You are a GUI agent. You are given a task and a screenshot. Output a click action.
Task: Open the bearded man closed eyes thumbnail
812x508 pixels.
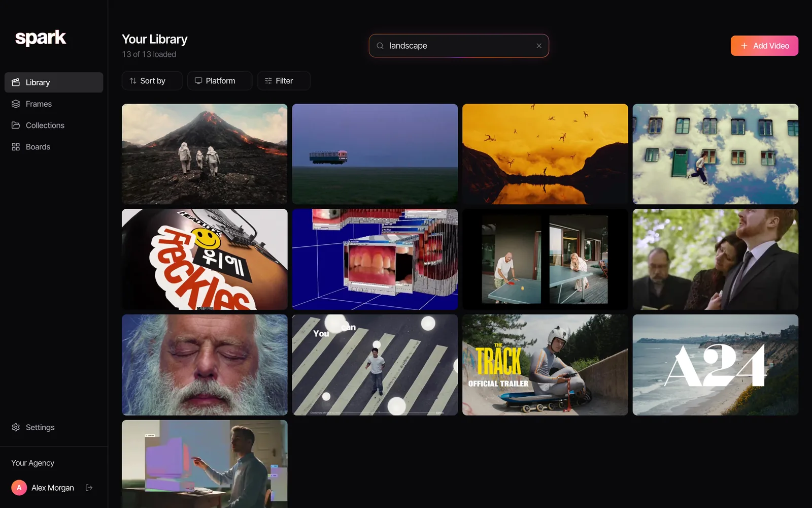205,365
